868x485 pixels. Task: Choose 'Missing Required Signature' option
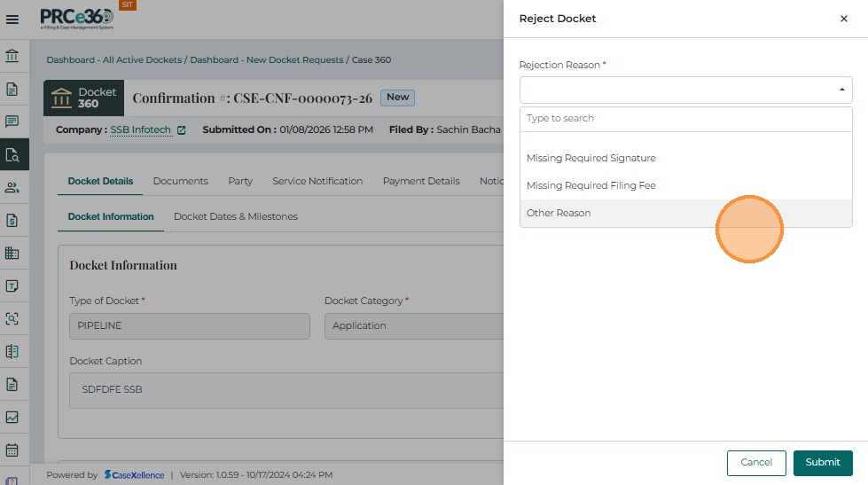[590, 158]
